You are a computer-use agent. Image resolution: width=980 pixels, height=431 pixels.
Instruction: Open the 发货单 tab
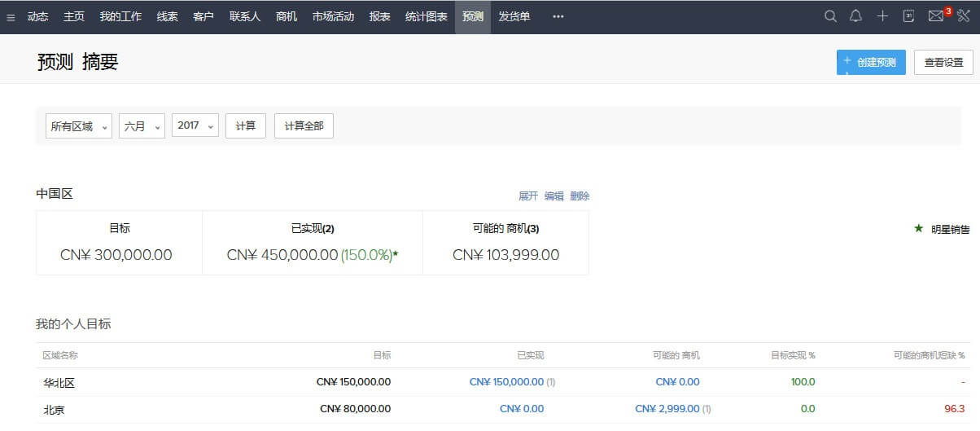514,16
